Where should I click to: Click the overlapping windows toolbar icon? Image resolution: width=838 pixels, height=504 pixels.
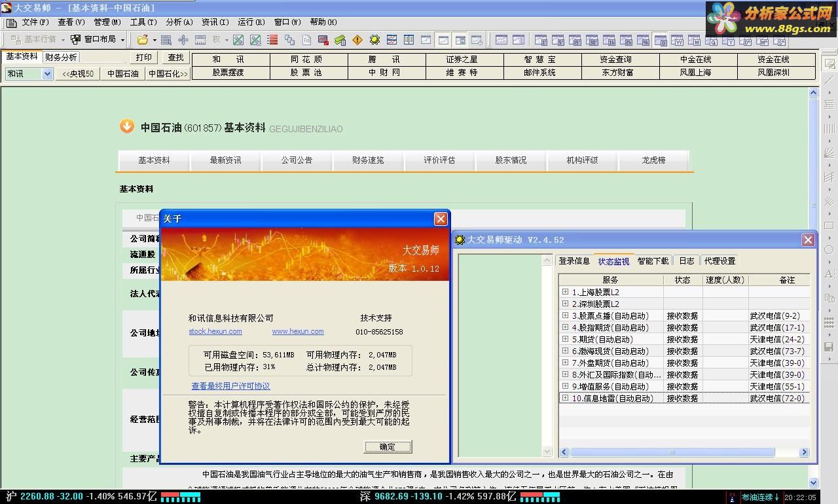click(x=289, y=40)
